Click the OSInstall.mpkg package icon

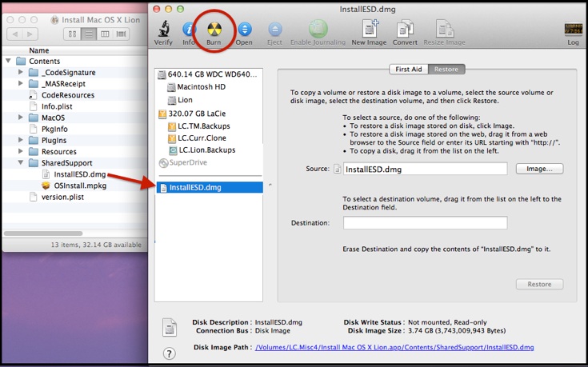[46, 185]
